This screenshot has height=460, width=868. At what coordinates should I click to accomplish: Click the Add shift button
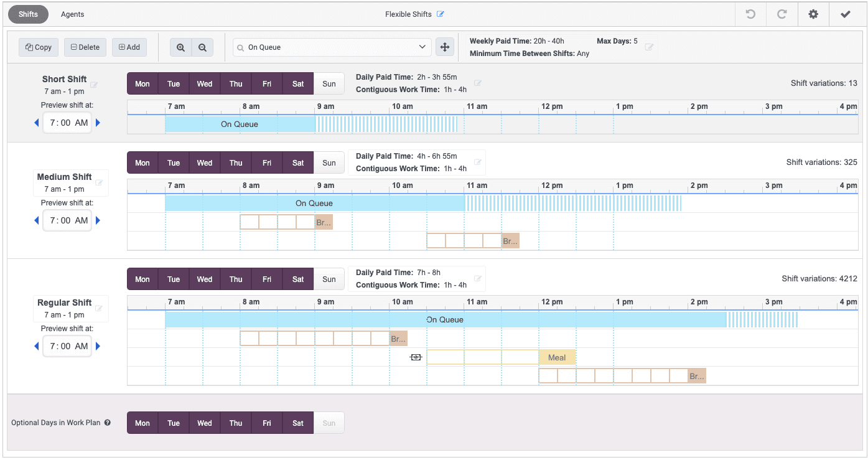(129, 47)
